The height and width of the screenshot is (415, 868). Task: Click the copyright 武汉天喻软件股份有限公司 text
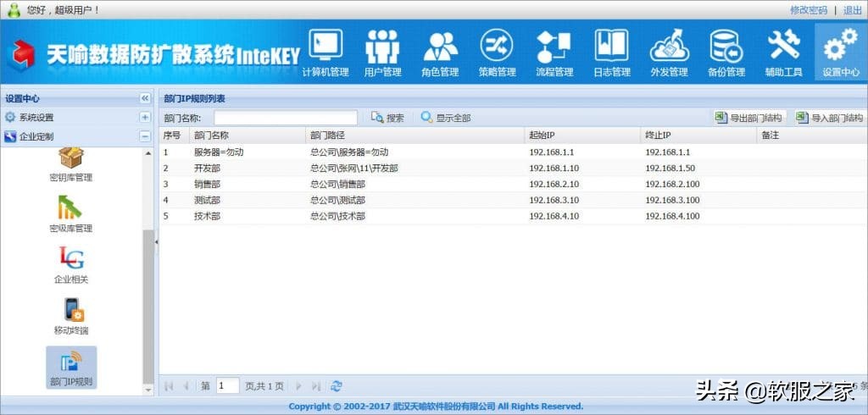click(x=444, y=407)
